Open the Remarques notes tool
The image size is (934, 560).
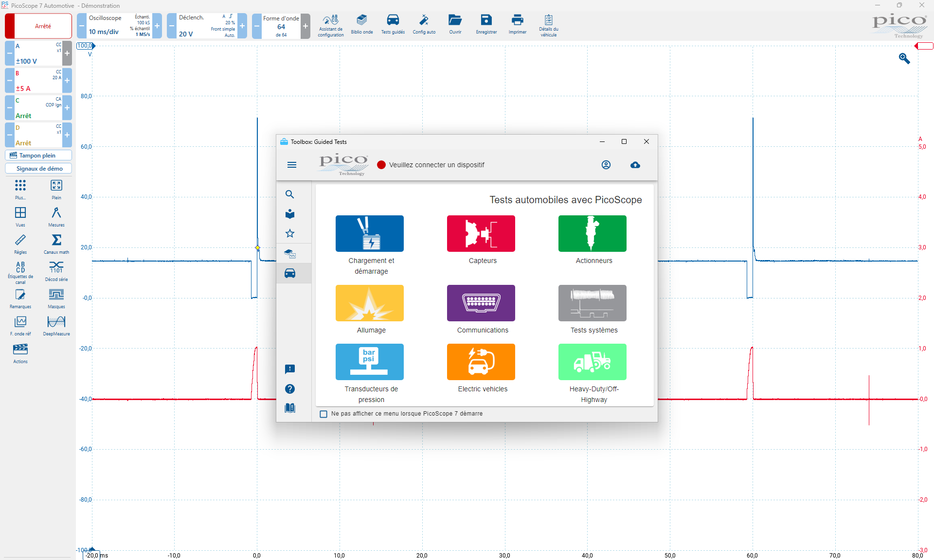(x=20, y=298)
